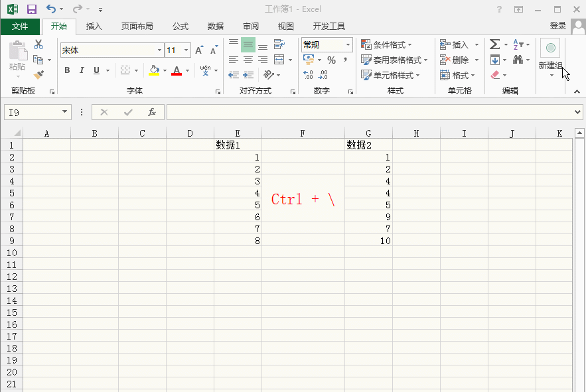Click the redo arrow icon

click(78, 9)
